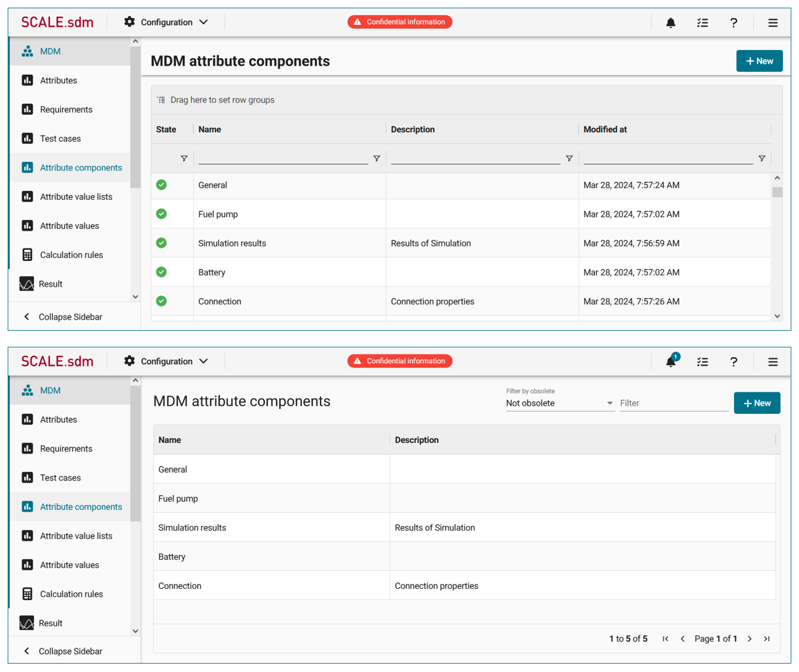Click the notification bell in the top panel

click(x=671, y=22)
